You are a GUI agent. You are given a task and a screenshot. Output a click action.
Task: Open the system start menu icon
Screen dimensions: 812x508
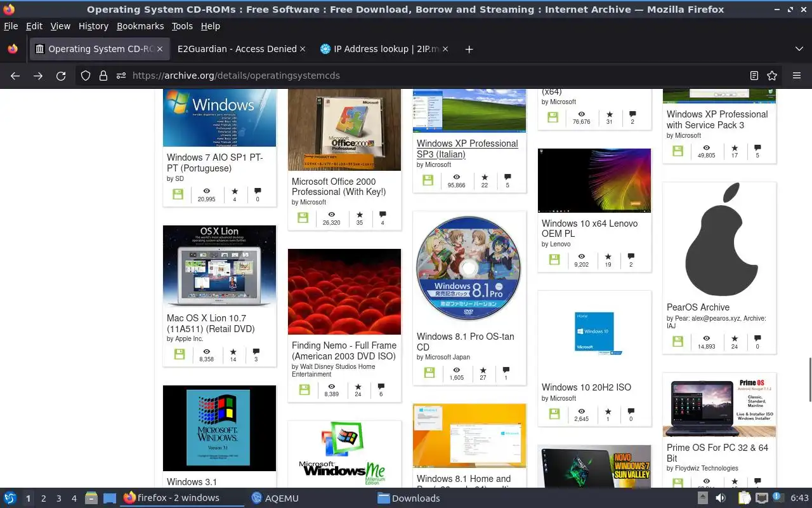10,498
